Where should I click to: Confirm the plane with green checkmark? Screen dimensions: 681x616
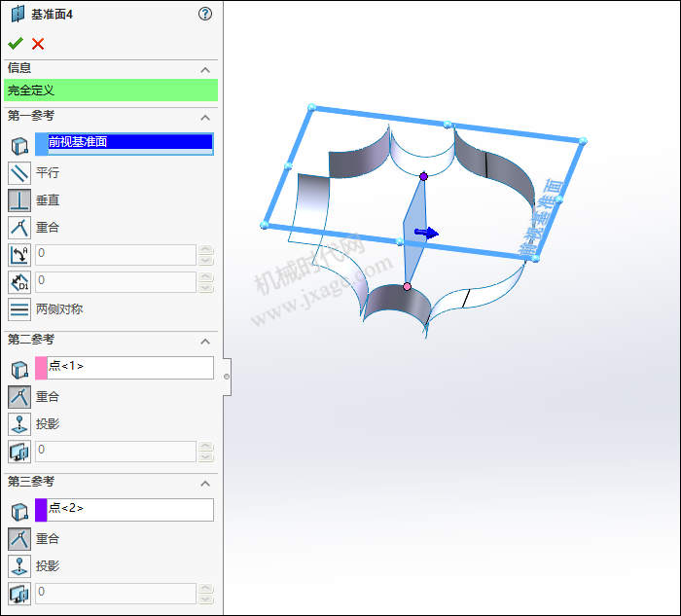16,44
